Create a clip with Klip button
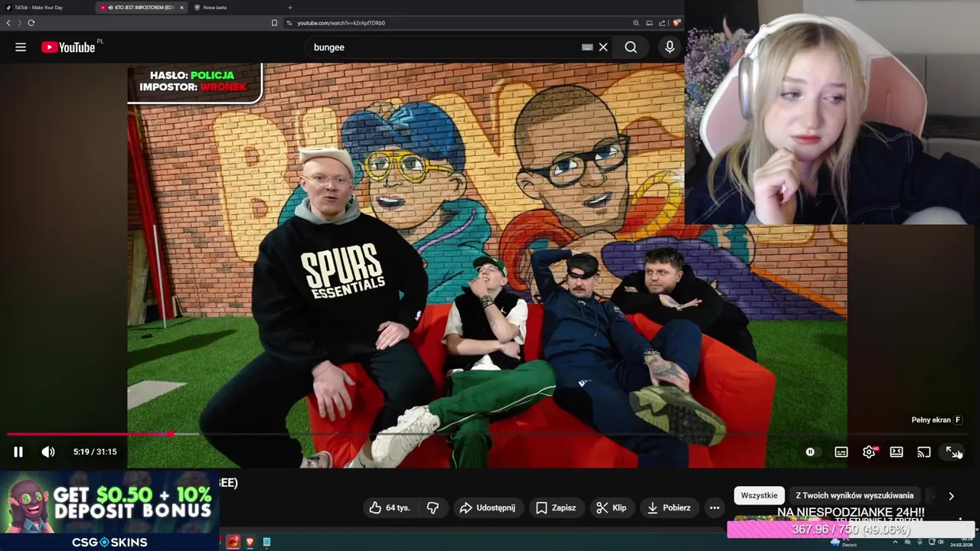Screen dimensions: 980x551 [x=612, y=507]
